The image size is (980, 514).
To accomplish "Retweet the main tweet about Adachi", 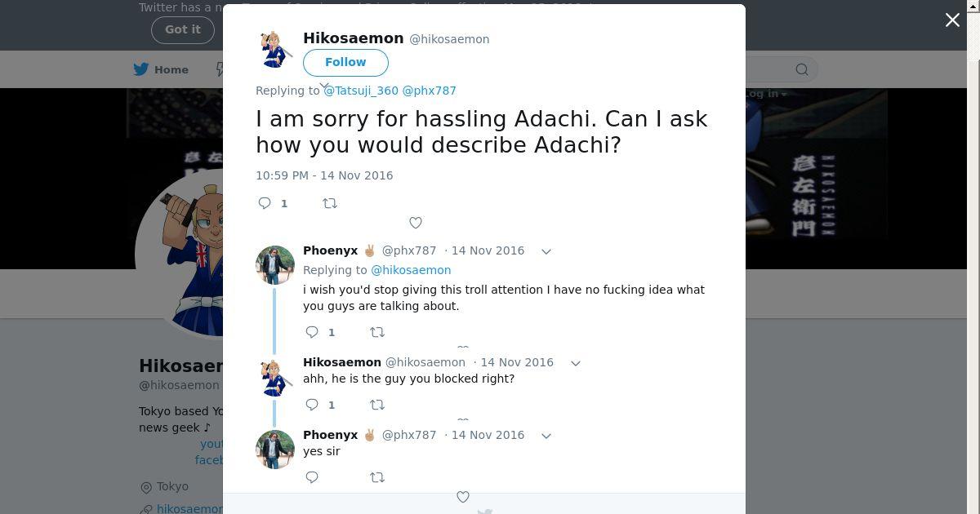I will [x=330, y=203].
